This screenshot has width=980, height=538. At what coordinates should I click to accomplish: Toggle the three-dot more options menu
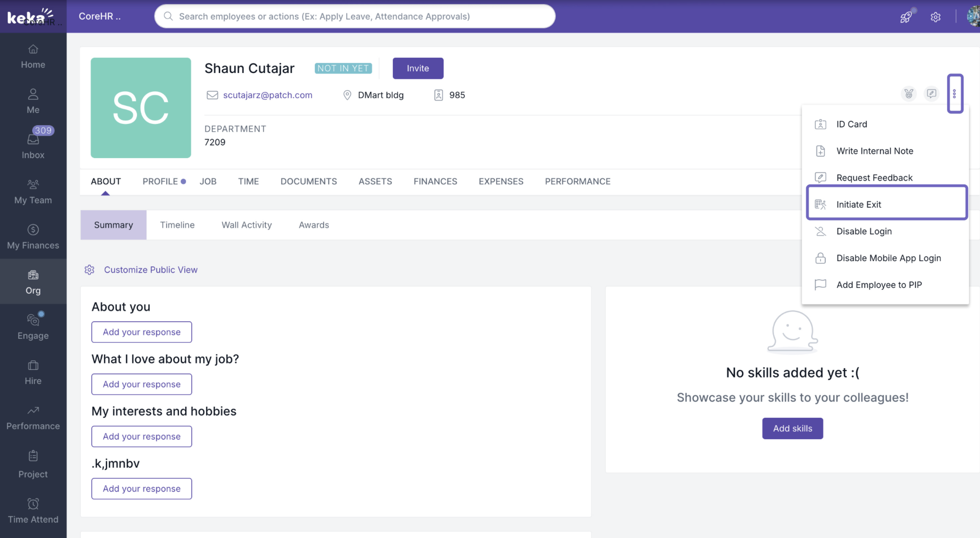coord(955,94)
